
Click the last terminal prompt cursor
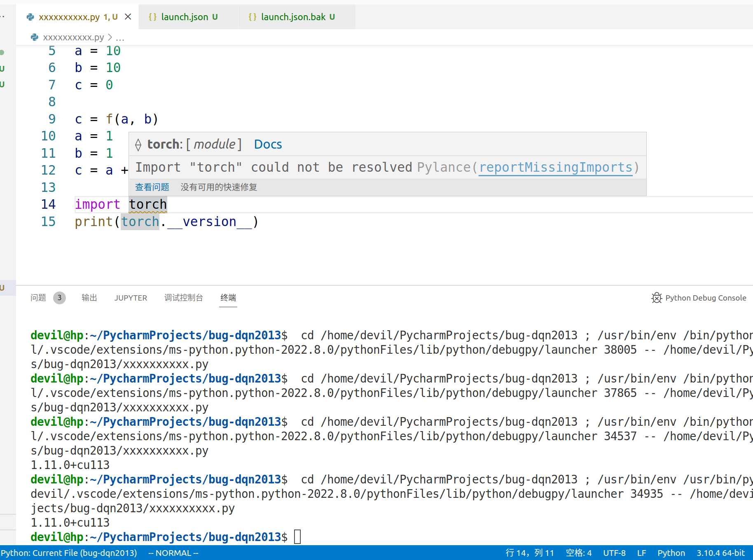(297, 537)
